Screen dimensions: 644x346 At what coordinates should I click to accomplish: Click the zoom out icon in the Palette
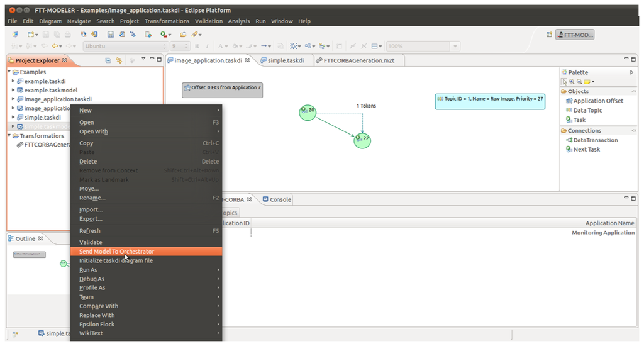click(x=579, y=82)
